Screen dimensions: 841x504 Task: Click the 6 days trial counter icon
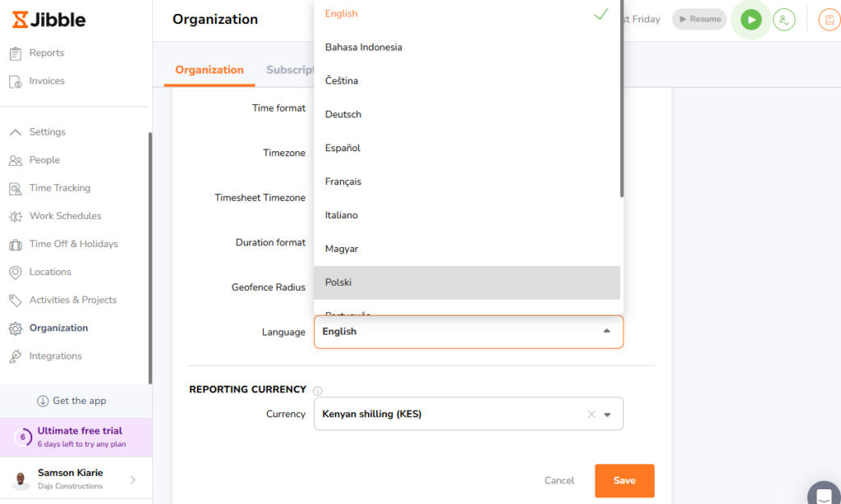(22, 438)
